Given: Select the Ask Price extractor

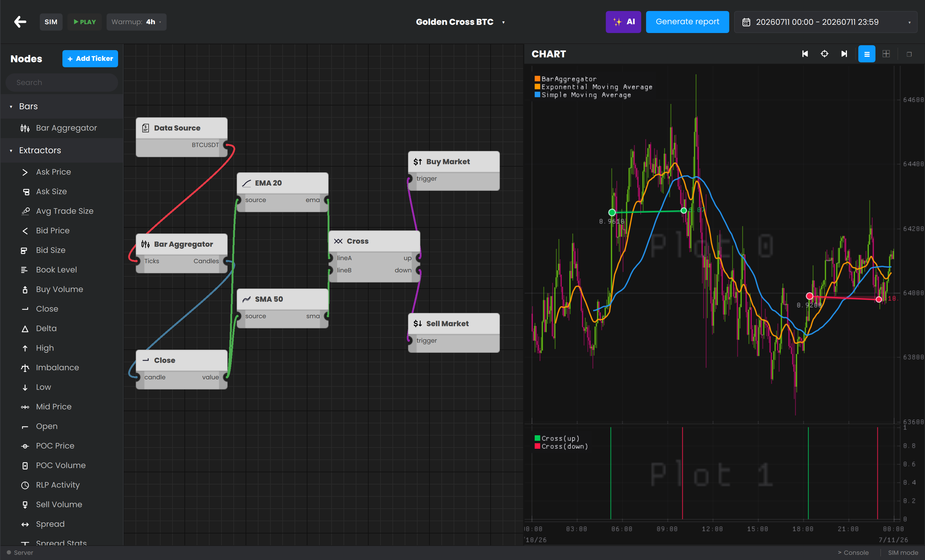Looking at the screenshot, I should 61,172.
